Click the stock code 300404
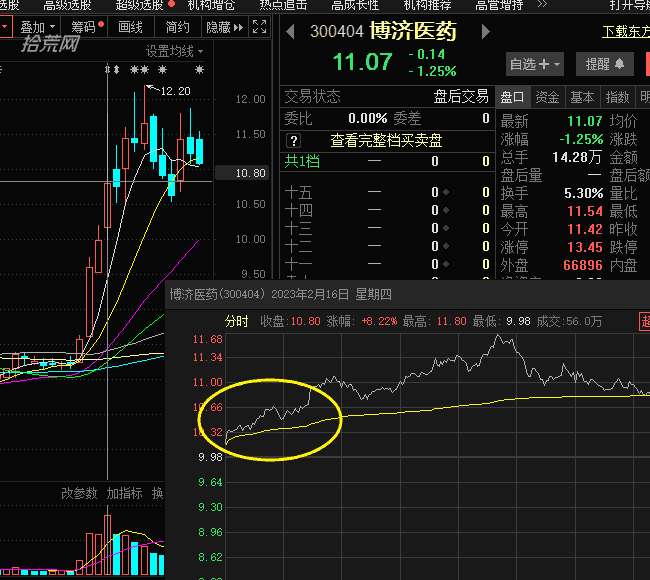Viewport: 650px width, 580px height. click(337, 32)
